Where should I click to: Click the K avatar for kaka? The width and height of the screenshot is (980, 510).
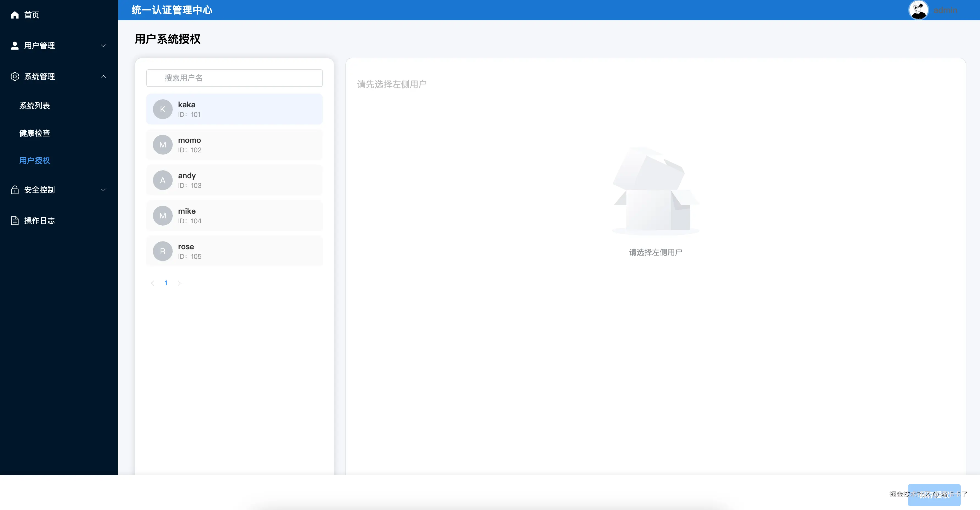[163, 109]
